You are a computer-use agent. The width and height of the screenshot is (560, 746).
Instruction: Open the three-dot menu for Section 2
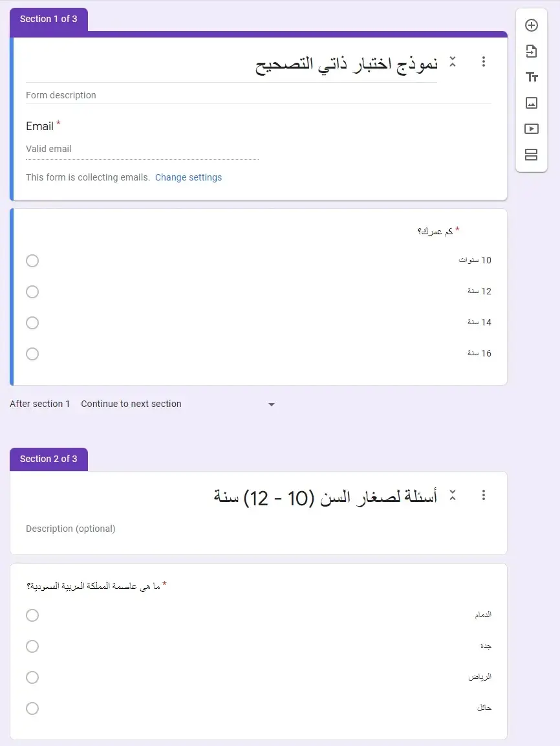484,495
